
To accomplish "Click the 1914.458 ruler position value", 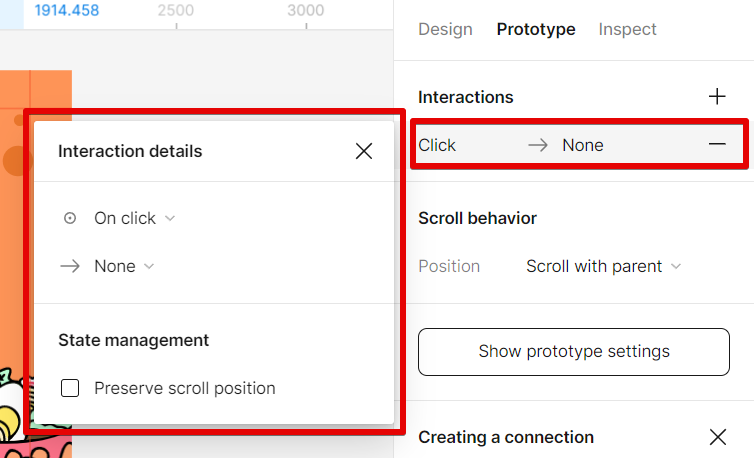I will (x=66, y=11).
